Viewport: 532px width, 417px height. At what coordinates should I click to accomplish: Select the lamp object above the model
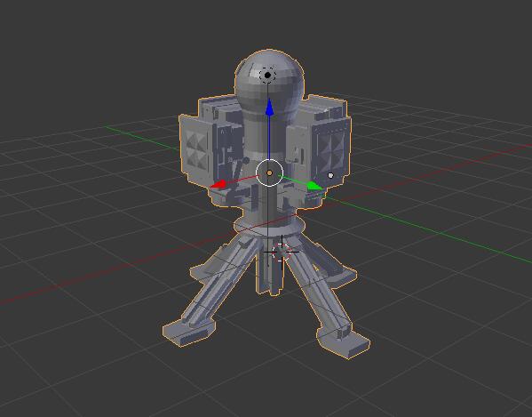click(267, 75)
